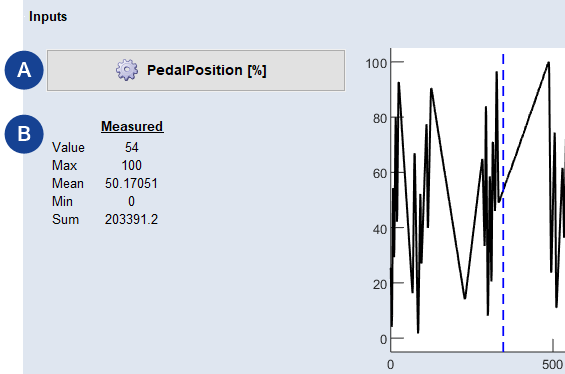The height and width of the screenshot is (374, 565).
Task: Click the 500 label on the x-axis
Action: coord(552,365)
